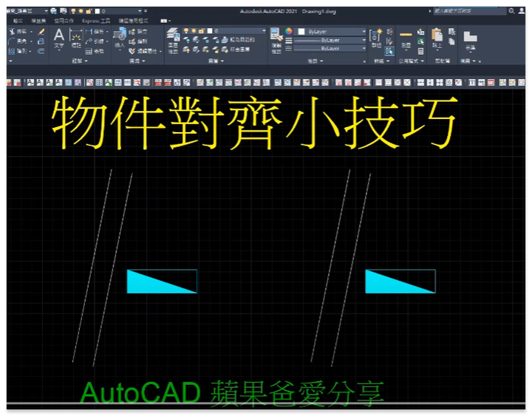The width and height of the screenshot is (532, 416).
Task: Open the linetype ByLayer dropdown
Action: (364, 49)
